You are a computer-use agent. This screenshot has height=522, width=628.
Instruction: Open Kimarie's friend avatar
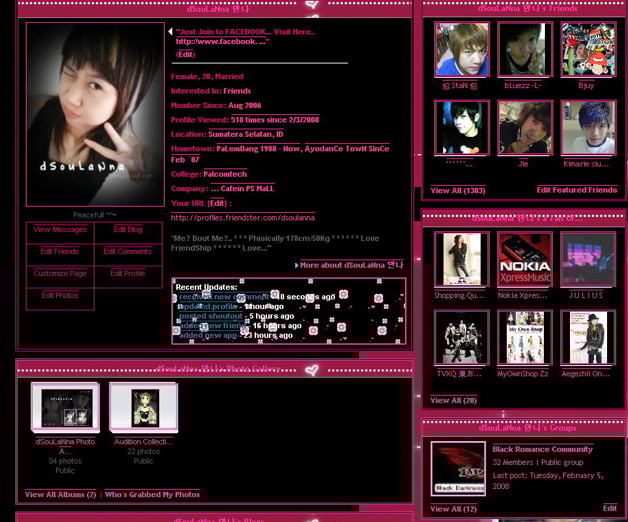pyautogui.click(x=587, y=127)
